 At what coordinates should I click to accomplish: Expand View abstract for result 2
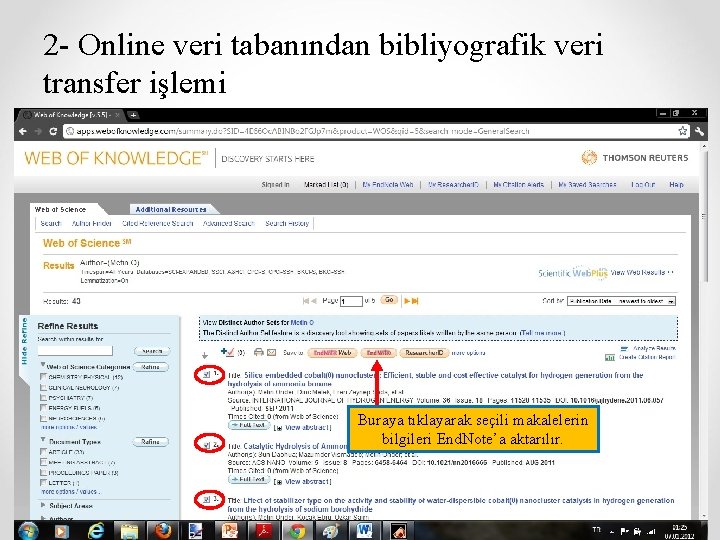tap(303, 482)
